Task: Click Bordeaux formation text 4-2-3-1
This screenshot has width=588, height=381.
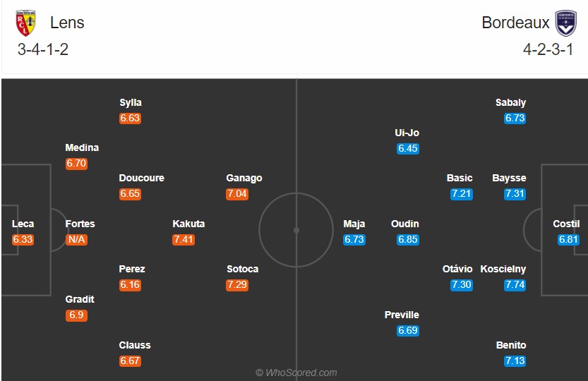Action: [x=548, y=49]
